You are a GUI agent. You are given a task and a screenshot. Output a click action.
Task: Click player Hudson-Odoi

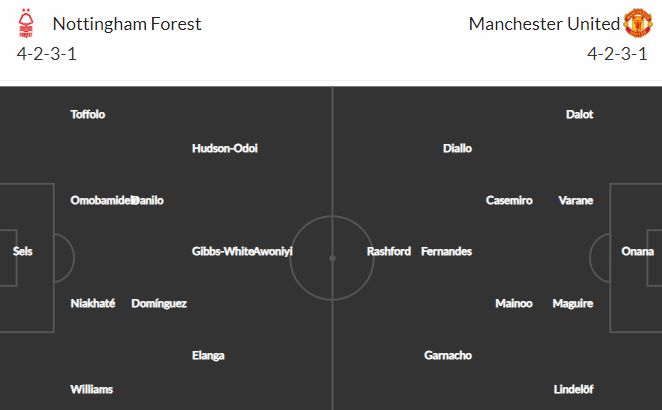(225, 148)
